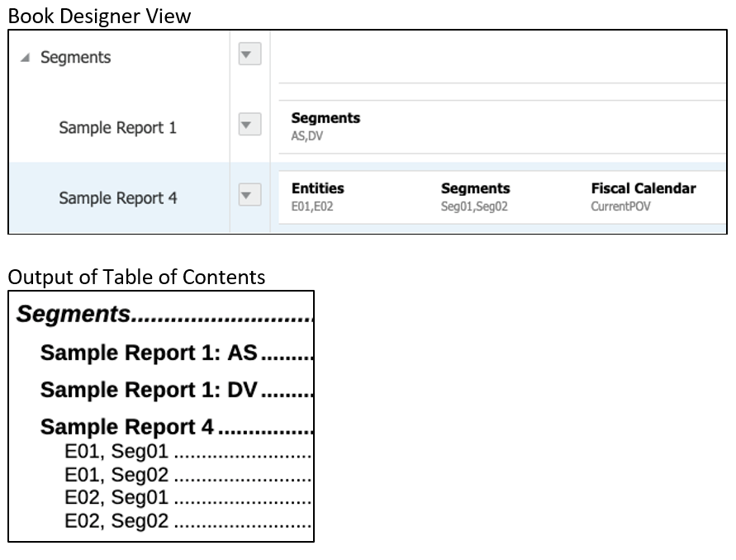This screenshot has height=560, width=736.
Task: Click Fiscal Calendar CurrentPOV dimension
Action: click(x=643, y=197)
